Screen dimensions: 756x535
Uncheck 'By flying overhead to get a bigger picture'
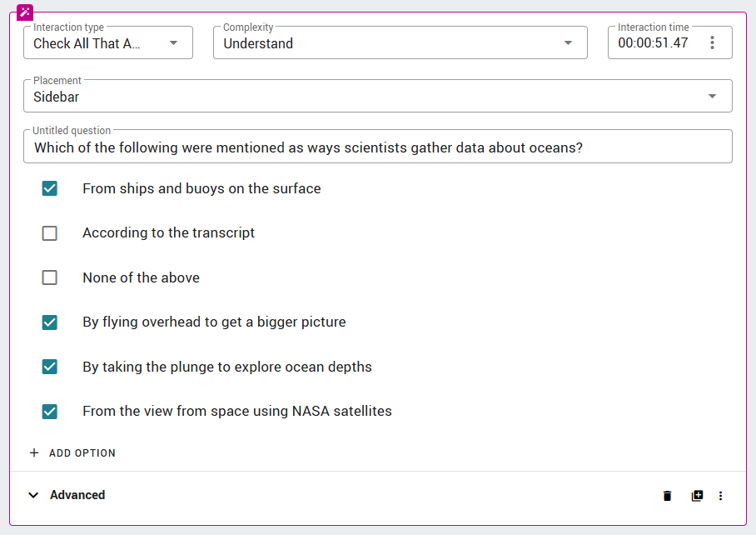pyautogui.click(x=50, y=322)
